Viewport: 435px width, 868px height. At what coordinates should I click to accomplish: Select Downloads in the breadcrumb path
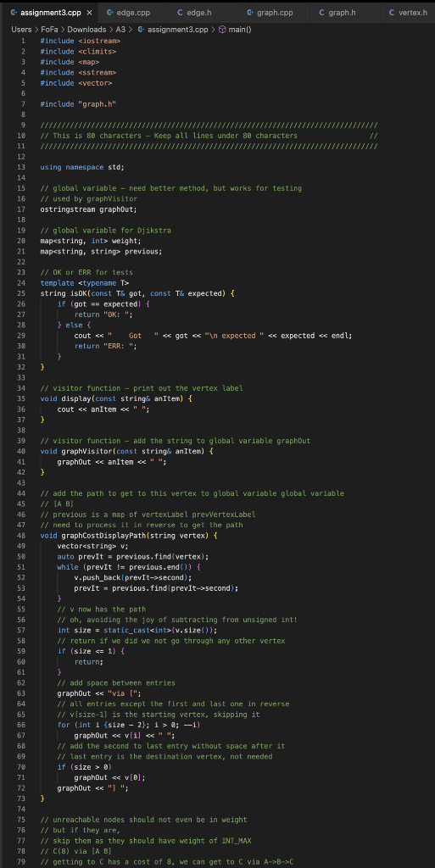86,29
